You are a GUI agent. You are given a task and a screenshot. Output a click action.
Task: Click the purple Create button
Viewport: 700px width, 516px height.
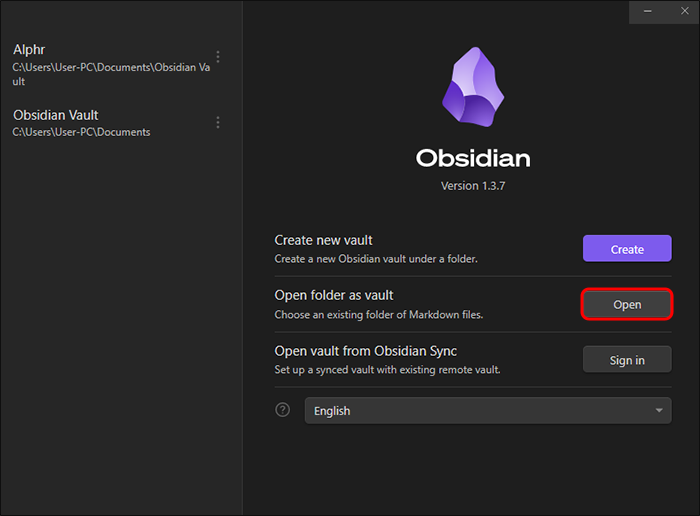627,249
